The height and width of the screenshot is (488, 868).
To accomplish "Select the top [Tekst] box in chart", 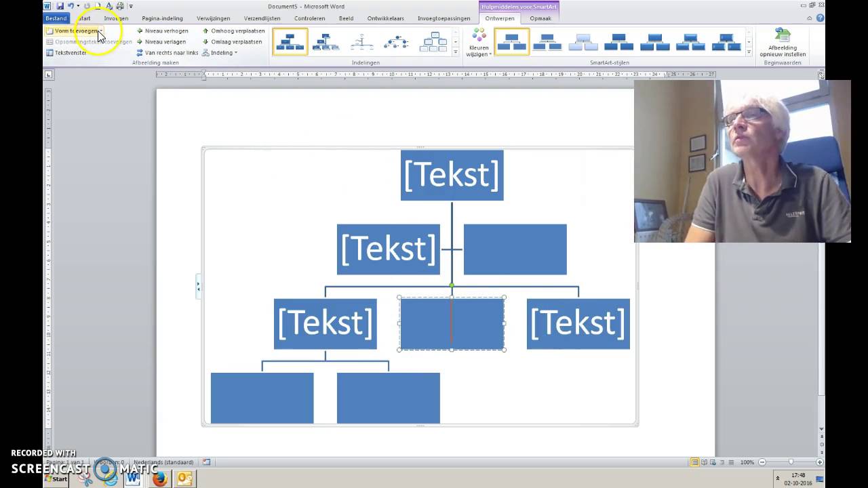I will pyautogui.click(x=452, y=175).
